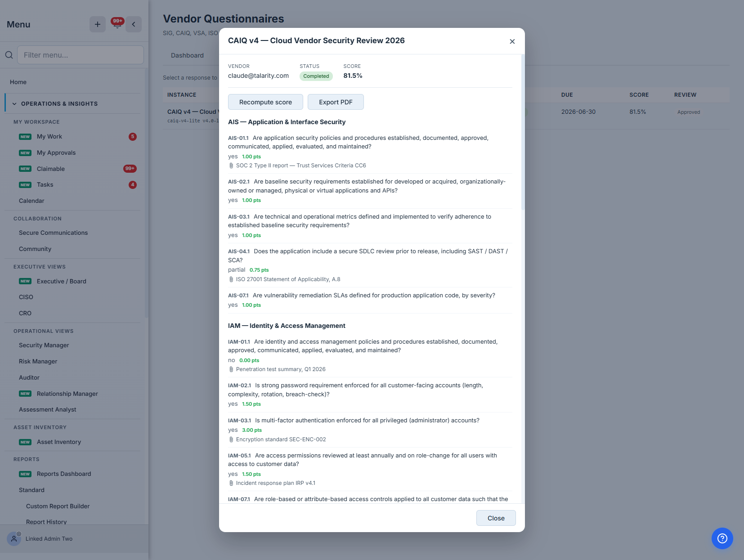Click the dialog's vertical scrollbar
This screenshot has height=560, width=744.
coord(523,132)
